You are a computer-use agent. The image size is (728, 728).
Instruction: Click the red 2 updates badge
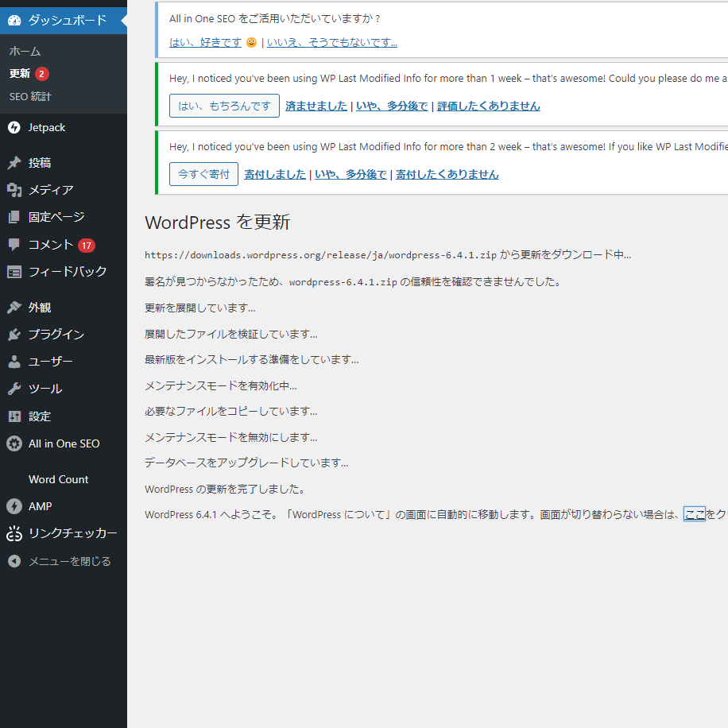click(x=42, y=74)
